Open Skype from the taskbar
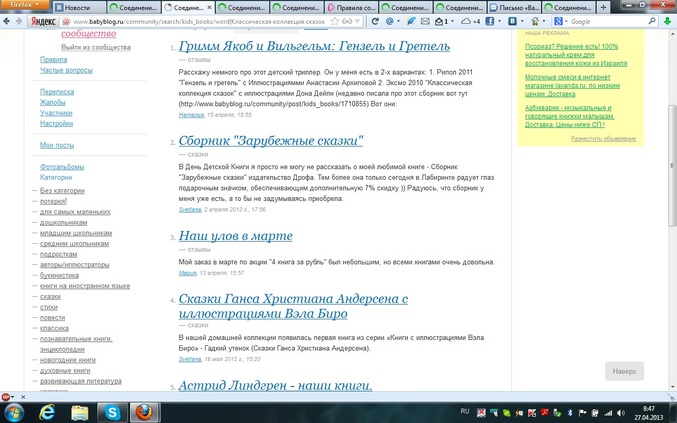This screenshot has height=423, width=677. click(113, 411)
